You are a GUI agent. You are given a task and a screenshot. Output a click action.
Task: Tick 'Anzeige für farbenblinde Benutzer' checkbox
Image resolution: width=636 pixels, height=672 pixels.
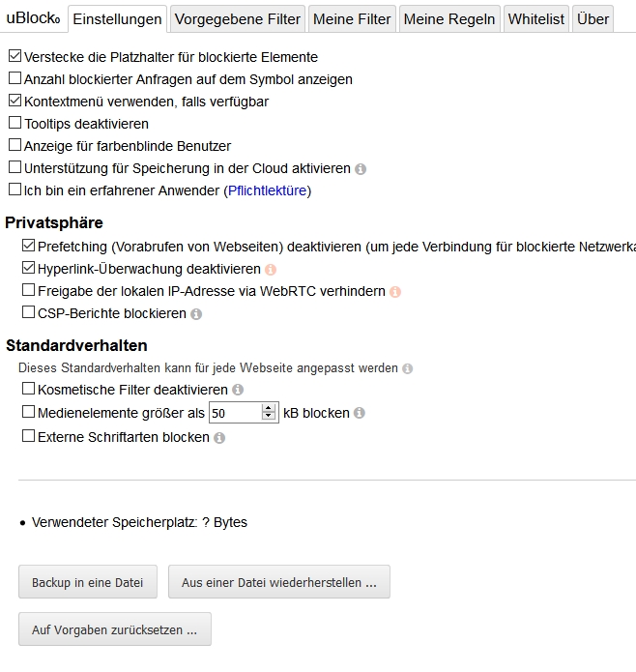click(x=14, y=146)
